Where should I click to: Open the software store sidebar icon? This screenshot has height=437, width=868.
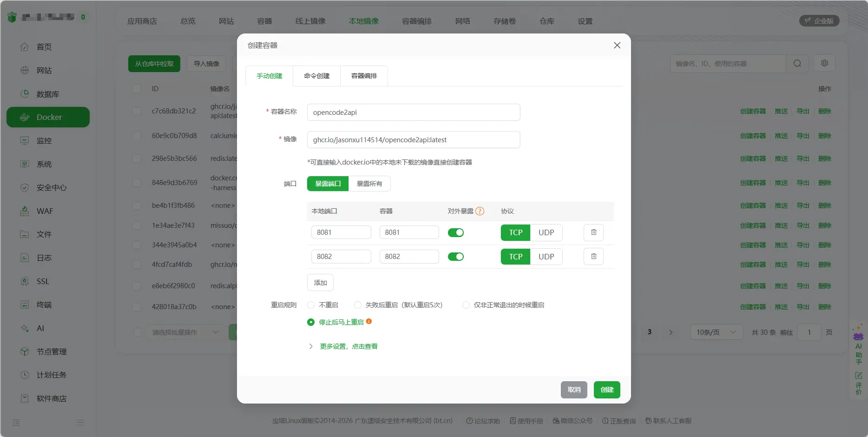(x=25, y=398)
